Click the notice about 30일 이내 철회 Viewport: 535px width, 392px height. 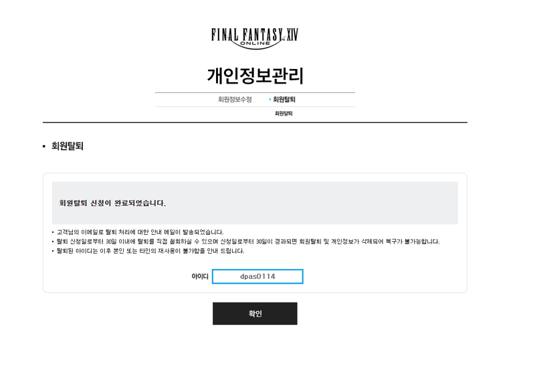pos(248,241)
